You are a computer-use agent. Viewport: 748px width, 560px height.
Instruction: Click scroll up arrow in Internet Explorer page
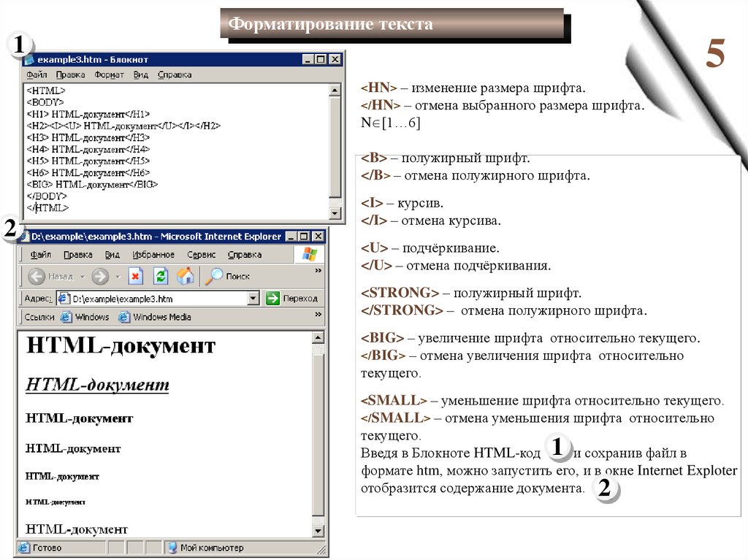[318, 338]
